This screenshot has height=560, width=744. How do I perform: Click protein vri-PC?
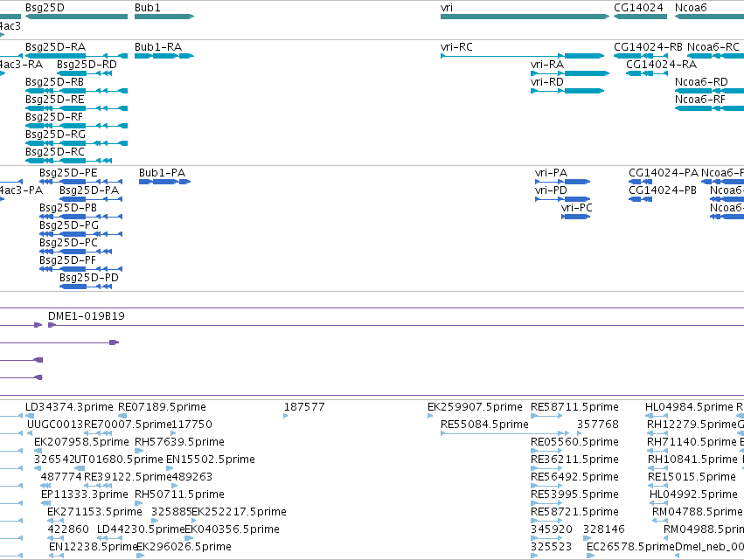575,217
